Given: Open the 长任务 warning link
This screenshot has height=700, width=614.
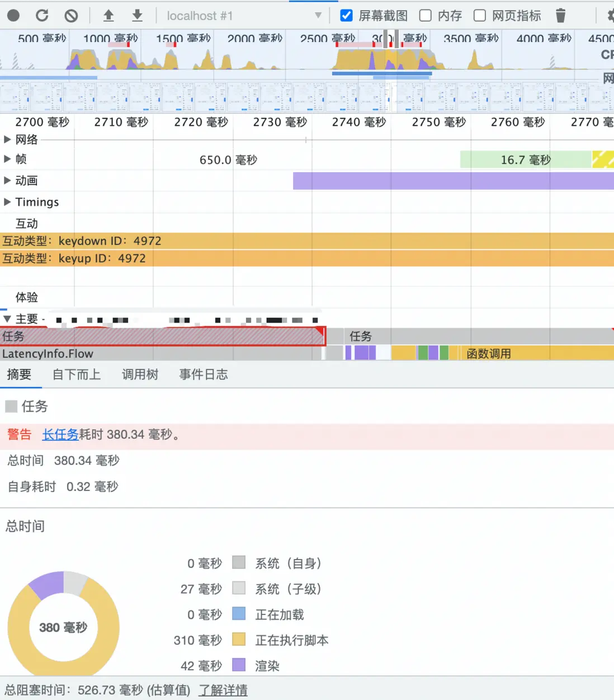Looking at the screenshot, I should coord(60,434).
